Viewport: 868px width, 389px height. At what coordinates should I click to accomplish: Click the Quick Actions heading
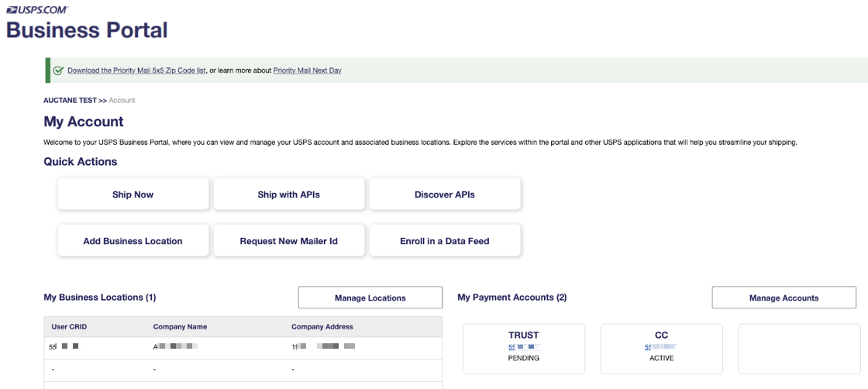coord(81,162)
